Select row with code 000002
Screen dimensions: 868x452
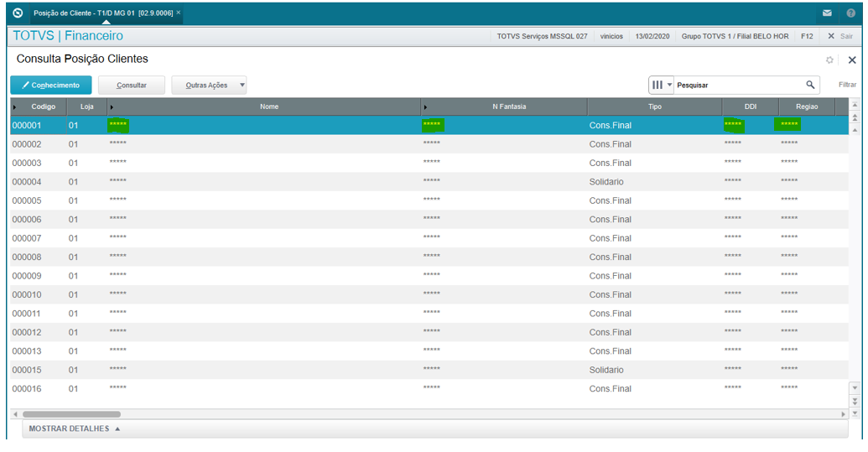click(x=429, y=144)
